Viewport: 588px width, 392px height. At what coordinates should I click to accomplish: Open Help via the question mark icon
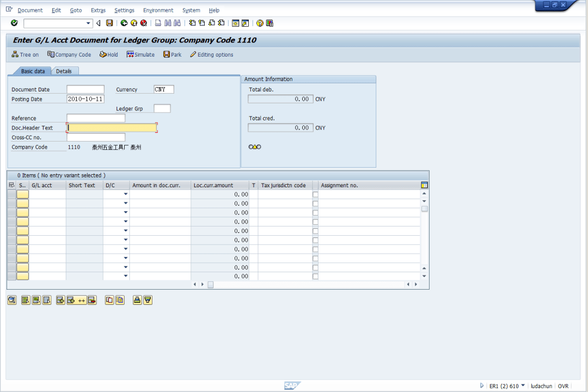point(260,23)
